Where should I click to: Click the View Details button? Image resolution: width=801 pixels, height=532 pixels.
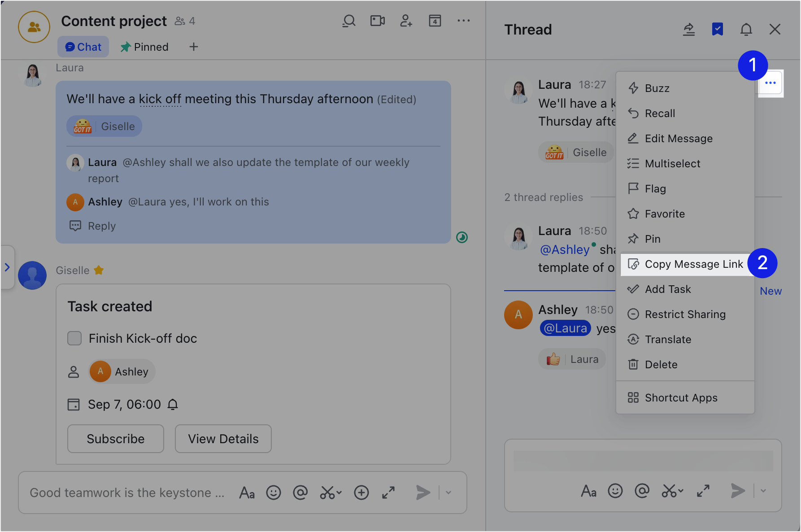(x=223, y=439)
